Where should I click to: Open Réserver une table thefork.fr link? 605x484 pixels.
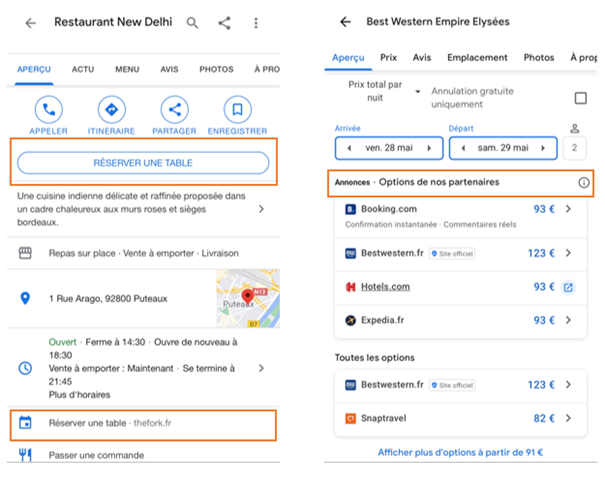point(143,423)
